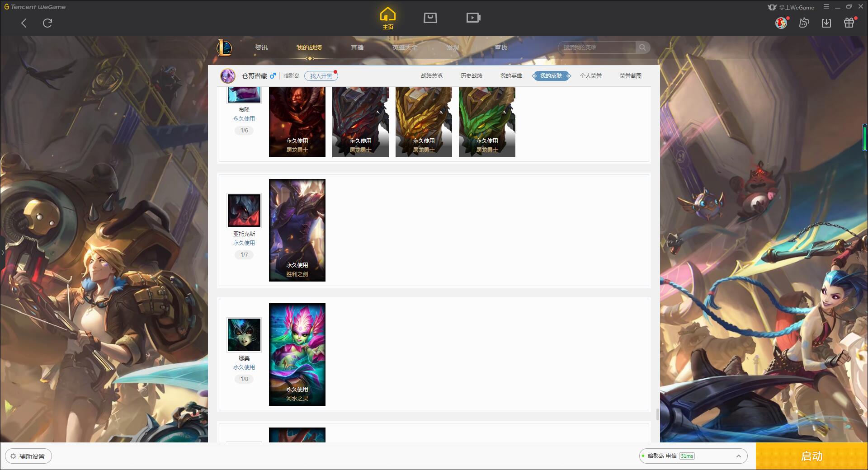Switch to 我的英雄 sub-tab
868x470 pixels.
coord(511,76)
